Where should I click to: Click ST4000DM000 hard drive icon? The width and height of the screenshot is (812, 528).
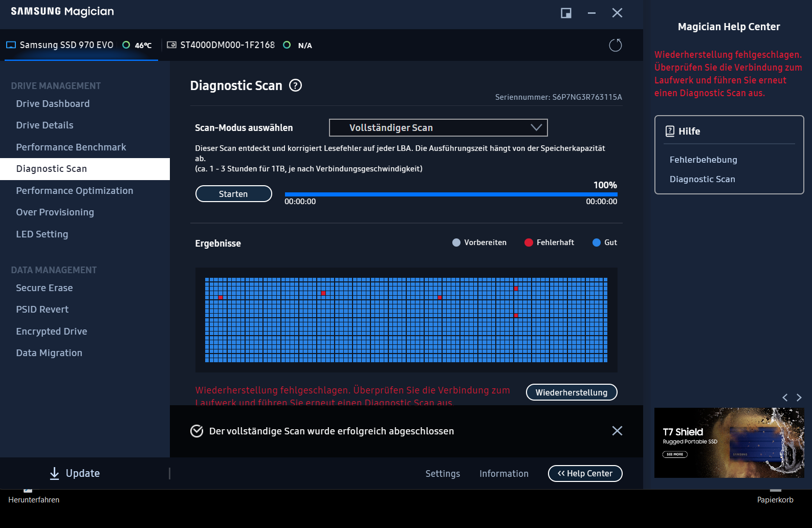pyautogui.click(x=171, y=45)
